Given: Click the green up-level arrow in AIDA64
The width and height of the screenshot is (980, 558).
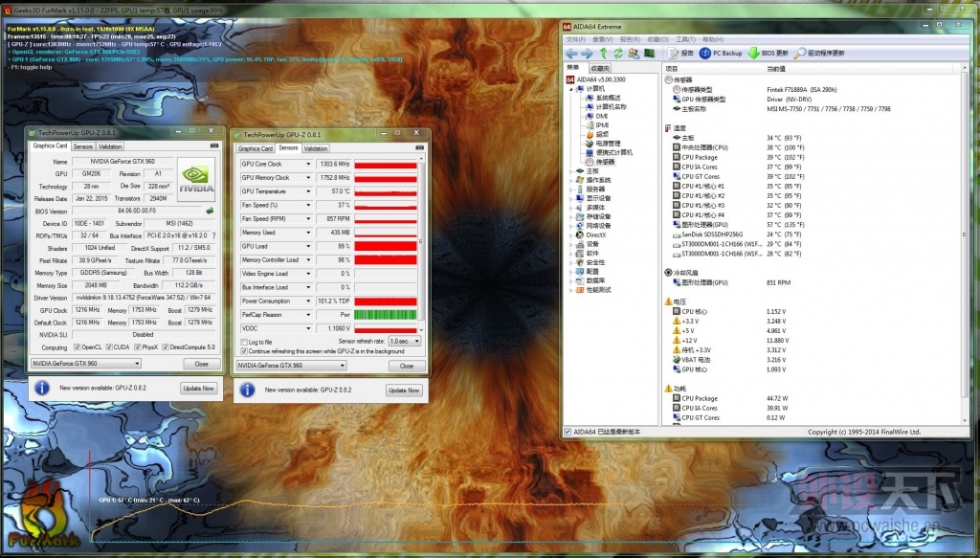Looking at the screenshot, I should [603, 54].
